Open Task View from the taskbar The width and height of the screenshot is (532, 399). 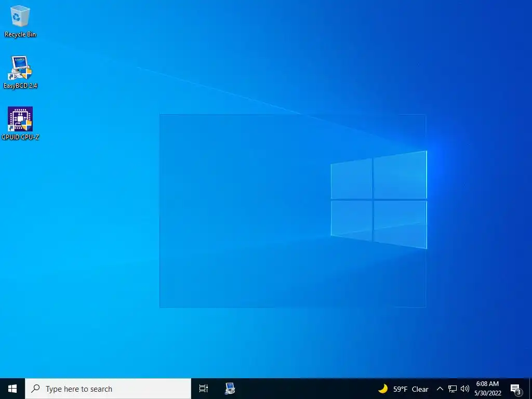[x=204, y=389]
